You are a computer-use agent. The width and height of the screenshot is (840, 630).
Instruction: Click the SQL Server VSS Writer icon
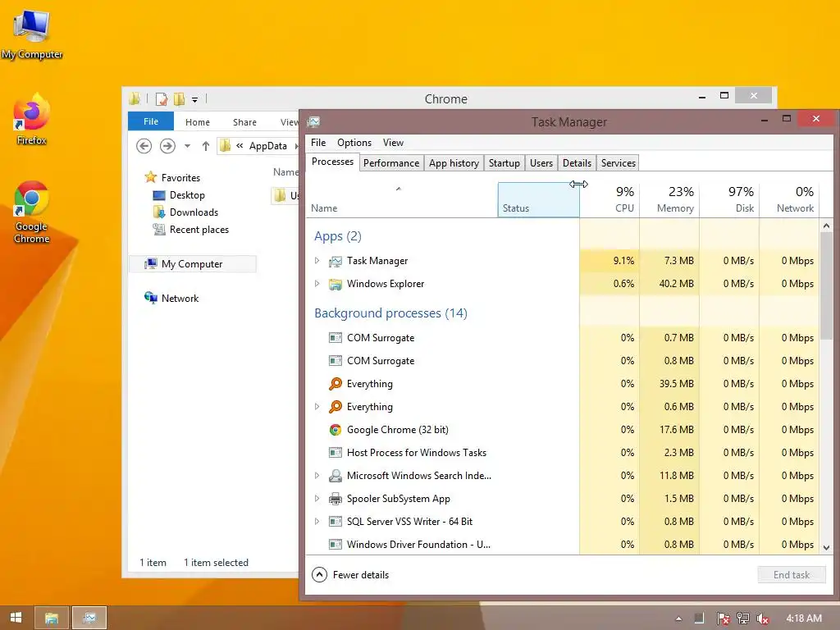point(336,522)
